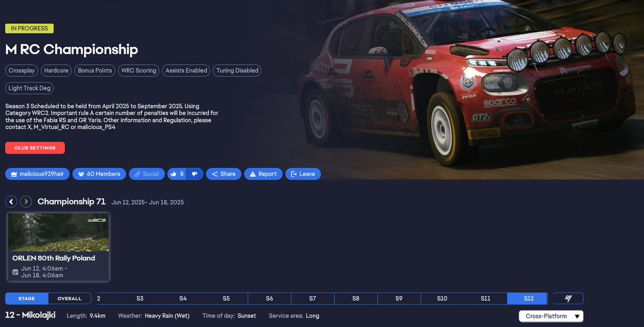The height and width of the screenshot is (327, 644).
Task: Click the Championship 71 heading
Action: click(x=71, y=202)
